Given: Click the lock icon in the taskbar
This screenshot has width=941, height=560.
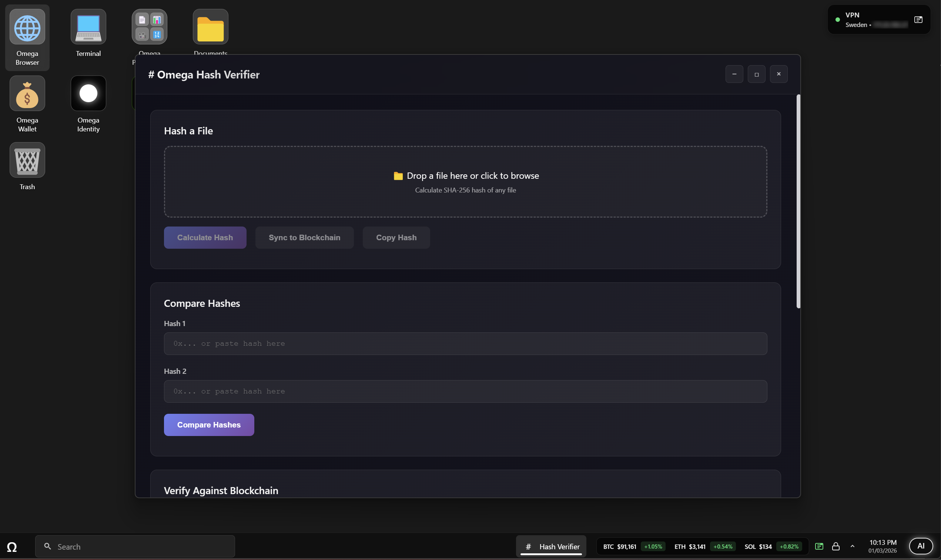Looking at the screenshot, I should (x=836, y=546).
